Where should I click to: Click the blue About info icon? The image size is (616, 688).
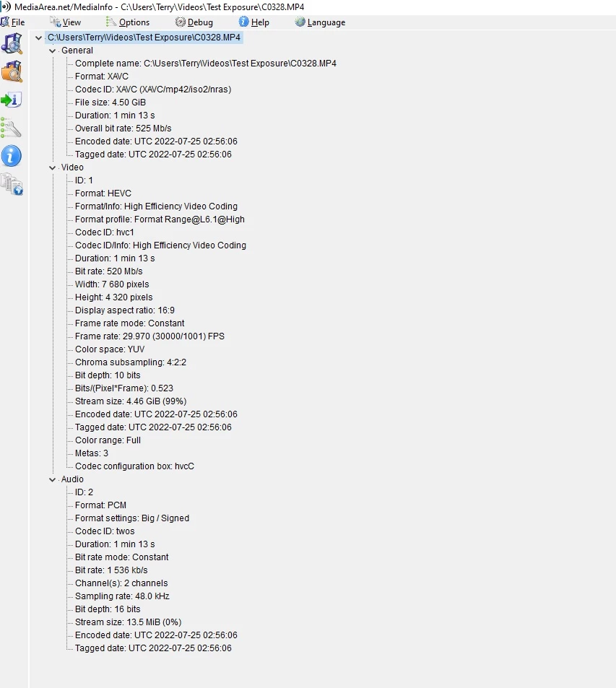(x=12, y=156)
